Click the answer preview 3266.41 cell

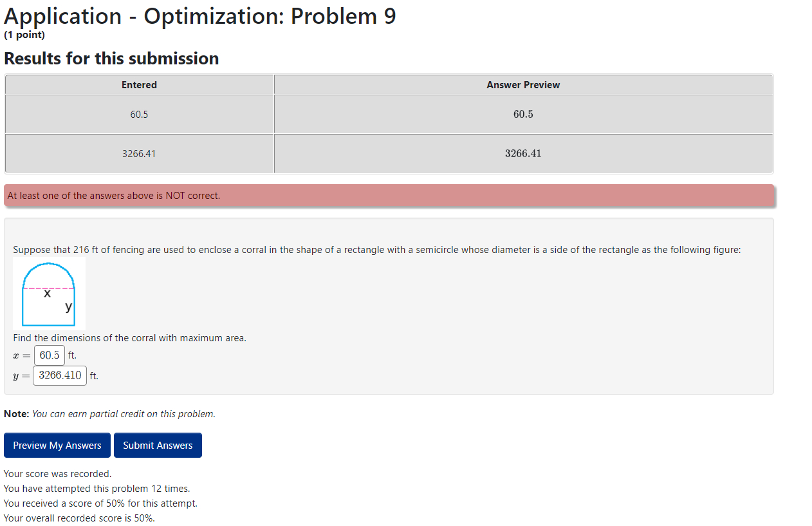522,153
